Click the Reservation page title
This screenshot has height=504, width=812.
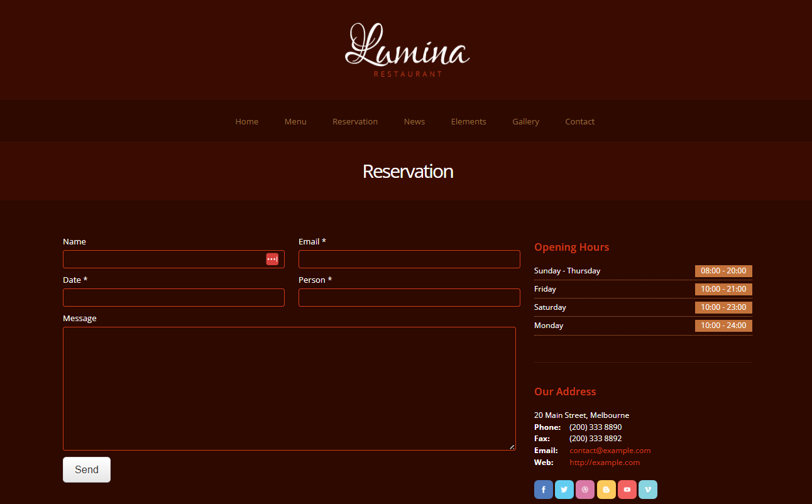click(x=408, y=172)
